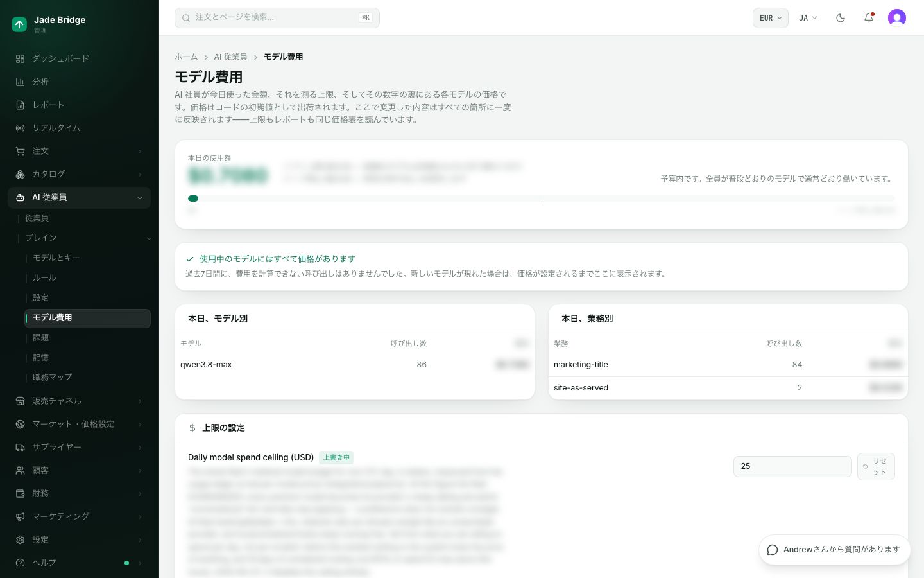Focus the search orders and pages field

click(277, 18)
